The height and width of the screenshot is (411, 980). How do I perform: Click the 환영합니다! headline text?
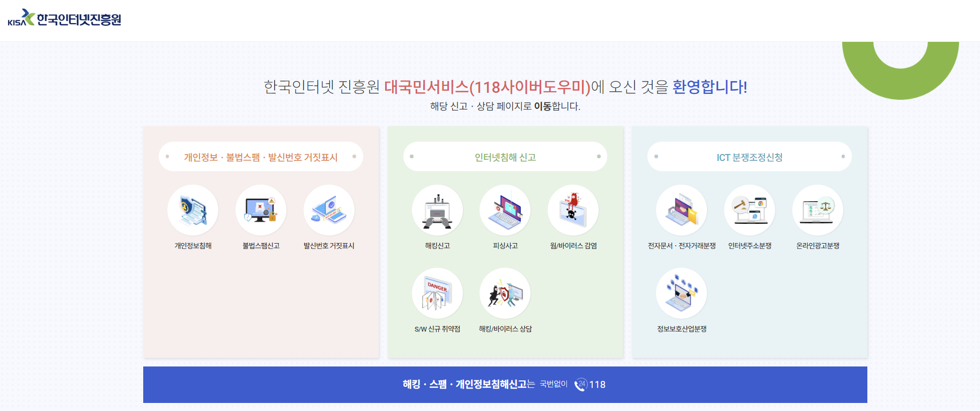coord(710,87)
